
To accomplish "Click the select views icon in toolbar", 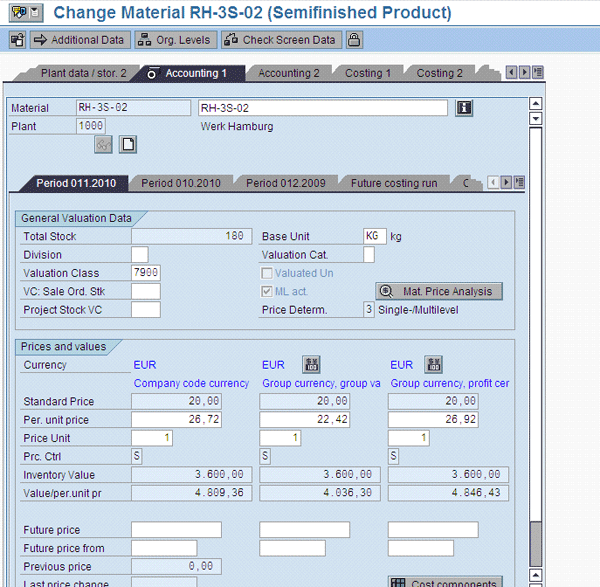I will 18,40.
